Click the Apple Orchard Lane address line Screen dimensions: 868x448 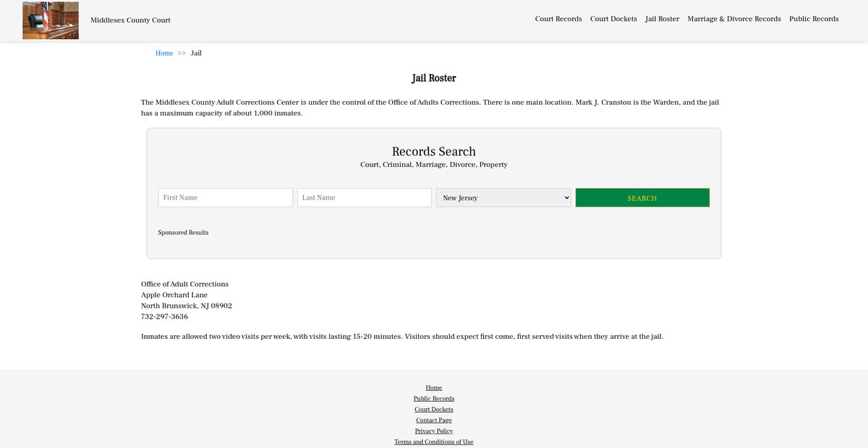click(x=174, y=295)
